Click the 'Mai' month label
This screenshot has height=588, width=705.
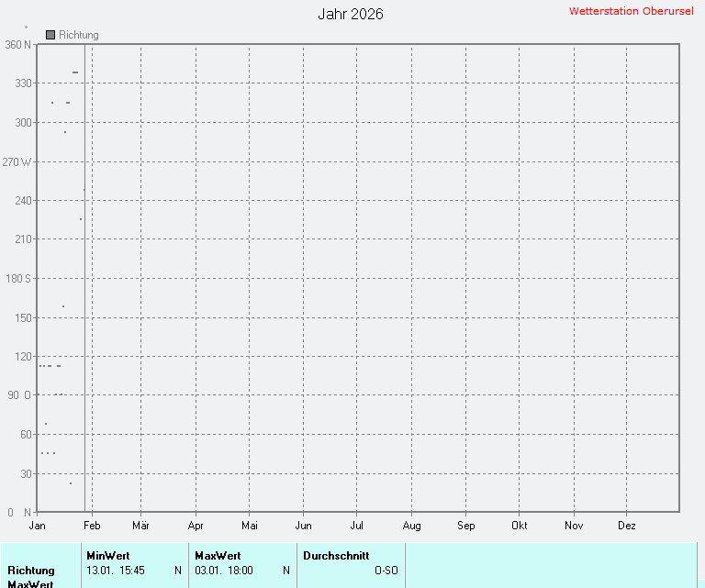click(x=250, y=526)
